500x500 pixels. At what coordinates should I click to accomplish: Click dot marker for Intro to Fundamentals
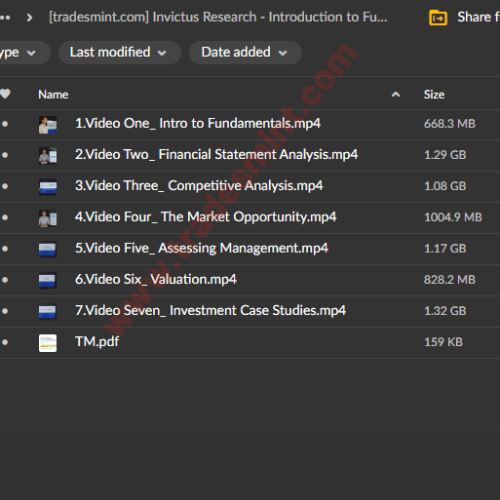pos(5,124)
